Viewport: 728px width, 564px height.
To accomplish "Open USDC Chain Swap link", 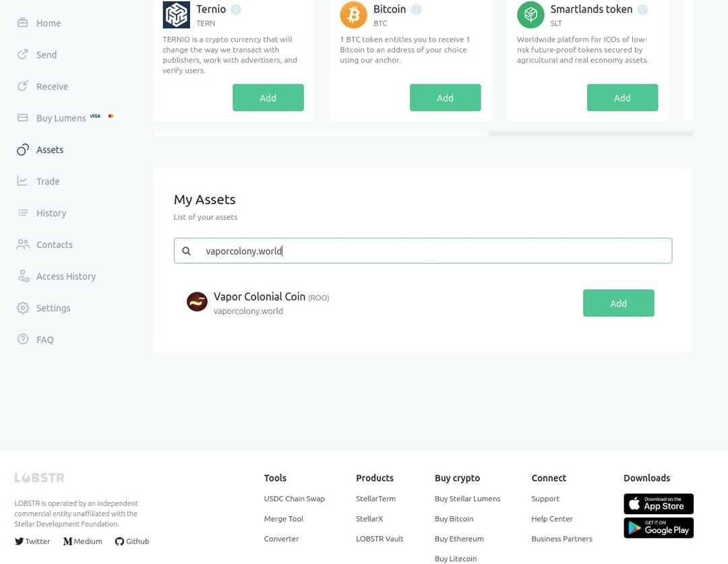I will coord(295,499).
